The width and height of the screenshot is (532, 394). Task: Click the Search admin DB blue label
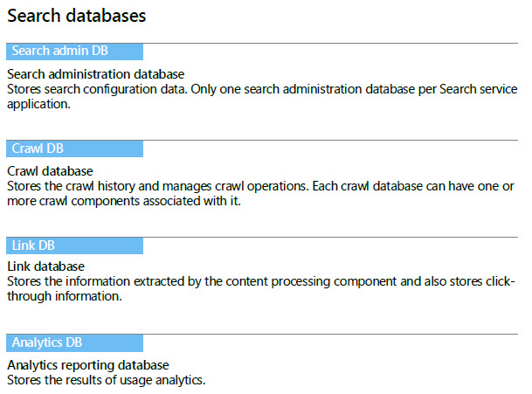(x=74, y=52)
